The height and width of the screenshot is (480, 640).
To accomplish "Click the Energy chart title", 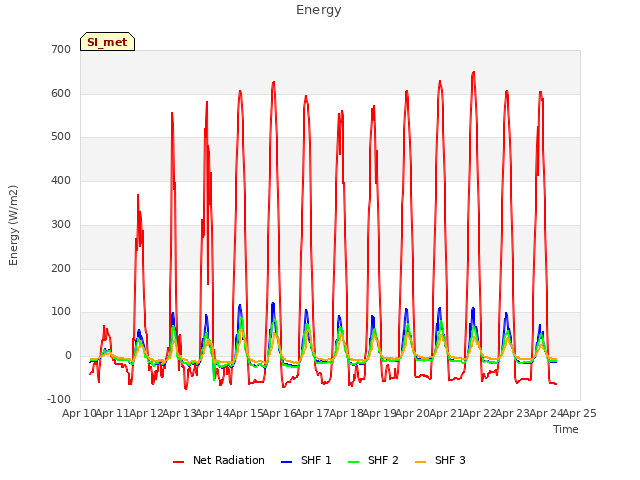I will coord(319,10).
